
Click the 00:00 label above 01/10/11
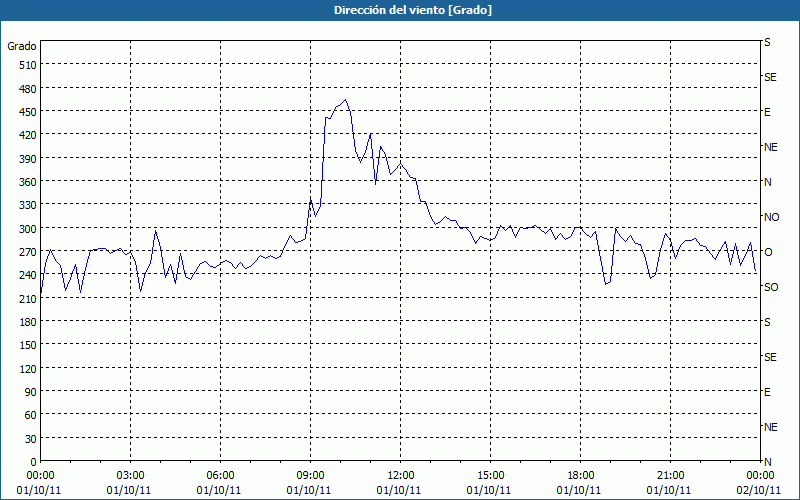[40, 476]
